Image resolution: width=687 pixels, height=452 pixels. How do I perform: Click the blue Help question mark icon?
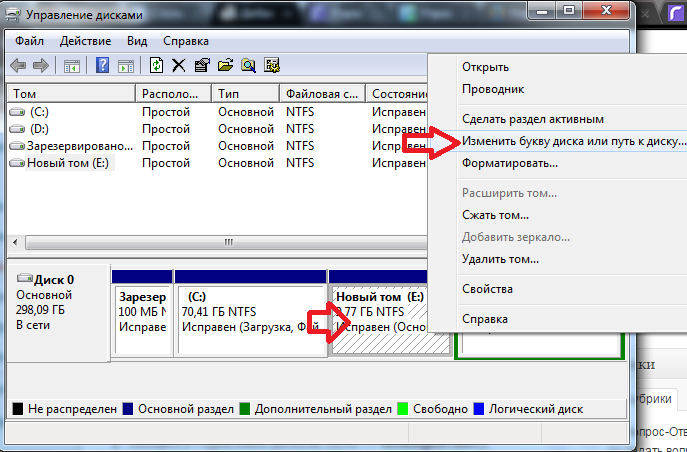coord(102,66)
